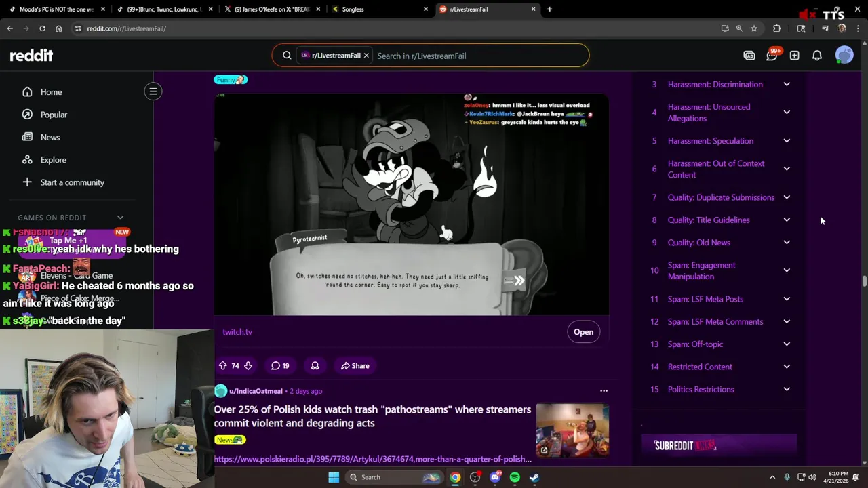The width and height of the screenshot is (868, 488).
Task: Expand rule 10 Engagement Manipulation
Action: point(787,270)
